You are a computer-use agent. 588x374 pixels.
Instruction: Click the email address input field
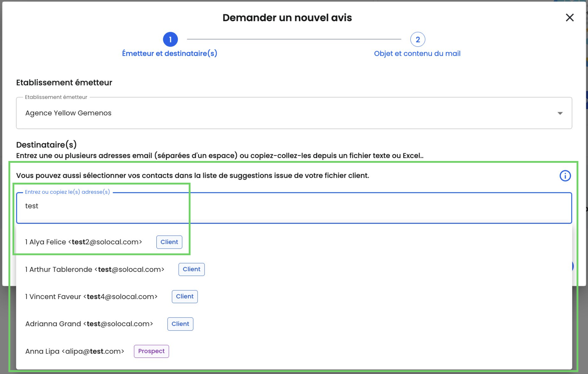click(x=290, y=206)
